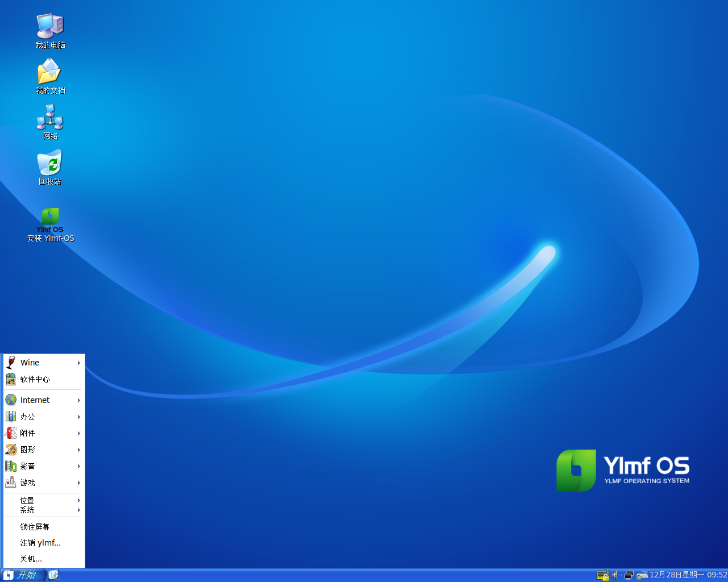Open the hardware driver tray icon
Screen dimensions: 728x582
pos(603,575)
